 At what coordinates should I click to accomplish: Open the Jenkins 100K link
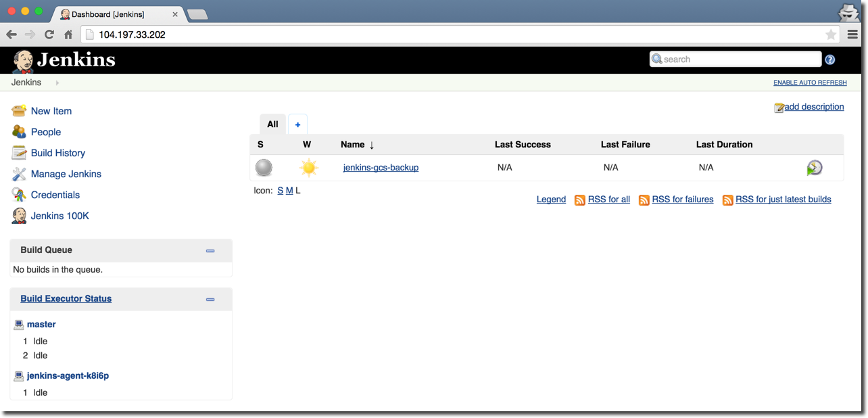[x=60, y=216]
